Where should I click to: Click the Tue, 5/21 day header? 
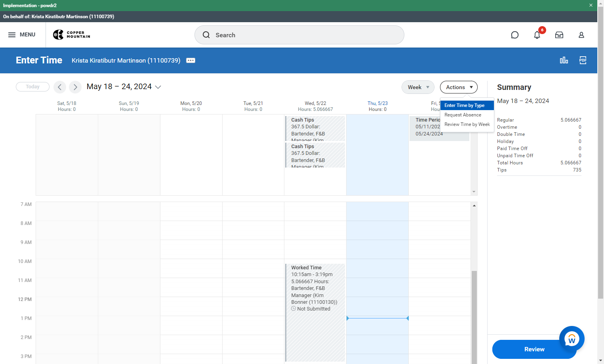tap(253, 106)
